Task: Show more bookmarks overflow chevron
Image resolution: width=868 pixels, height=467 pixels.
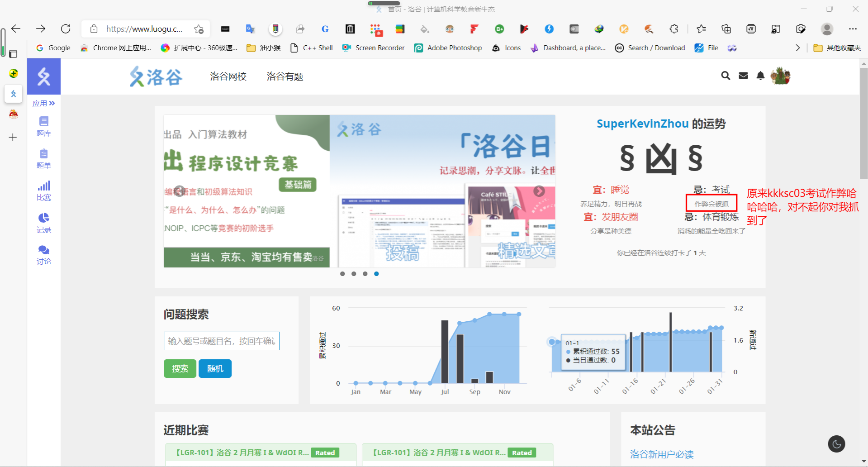Action: [x=797, y=48]
